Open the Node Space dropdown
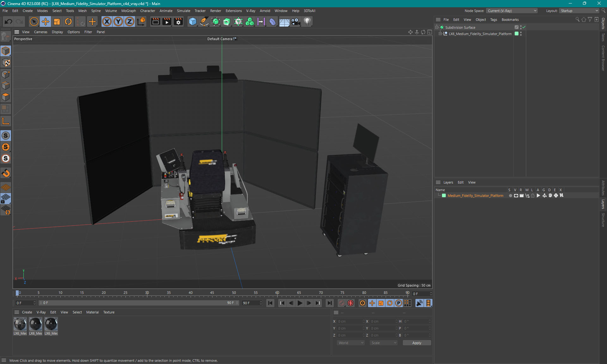Image resolution: width=607 pixels, height=364 pixels. (512, 11)
